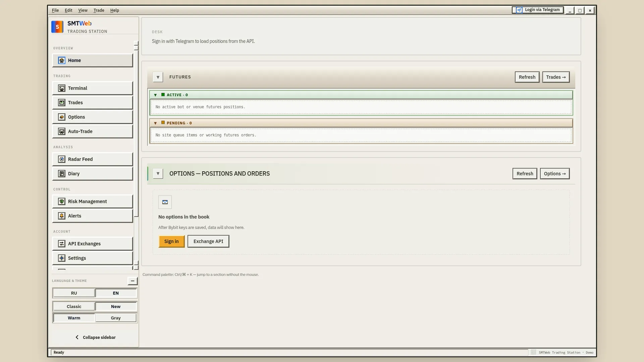The height and width of the screenshot is (362, 644).
Task: Click the Trades → button
Action: pos(556,77)
